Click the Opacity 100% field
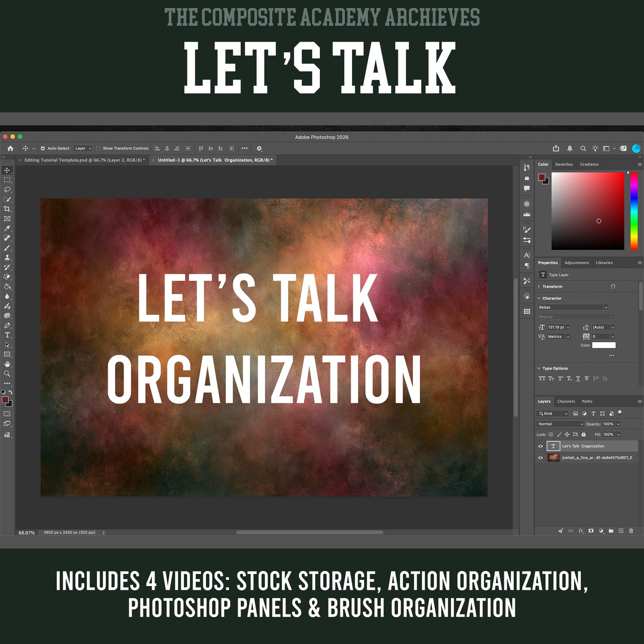The width and height of the screenshot is (644, 644). [608, 424]
